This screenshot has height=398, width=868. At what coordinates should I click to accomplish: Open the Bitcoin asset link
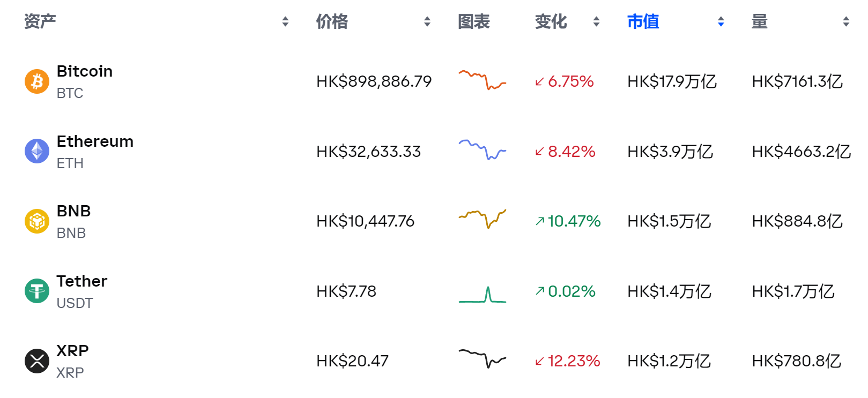coord(85,71)
